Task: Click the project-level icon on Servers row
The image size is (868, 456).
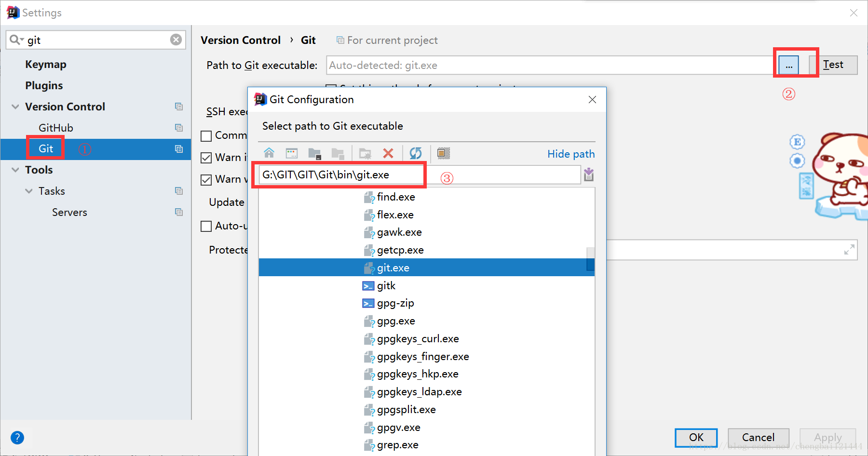Action: [179, 212]
